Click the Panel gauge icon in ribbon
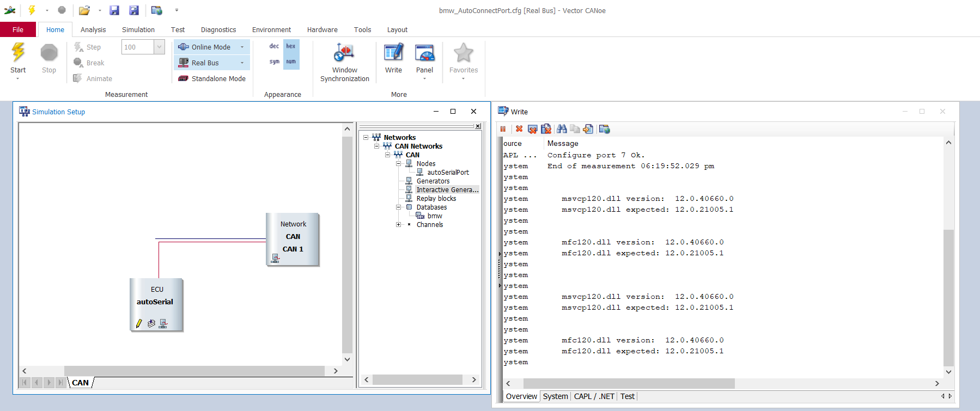Viewport: 980px width, 411px height. [424, 53]
